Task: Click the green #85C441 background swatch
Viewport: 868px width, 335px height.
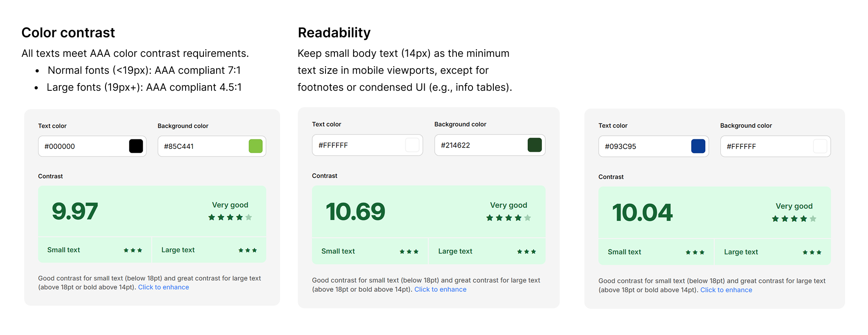Action: 256,146
